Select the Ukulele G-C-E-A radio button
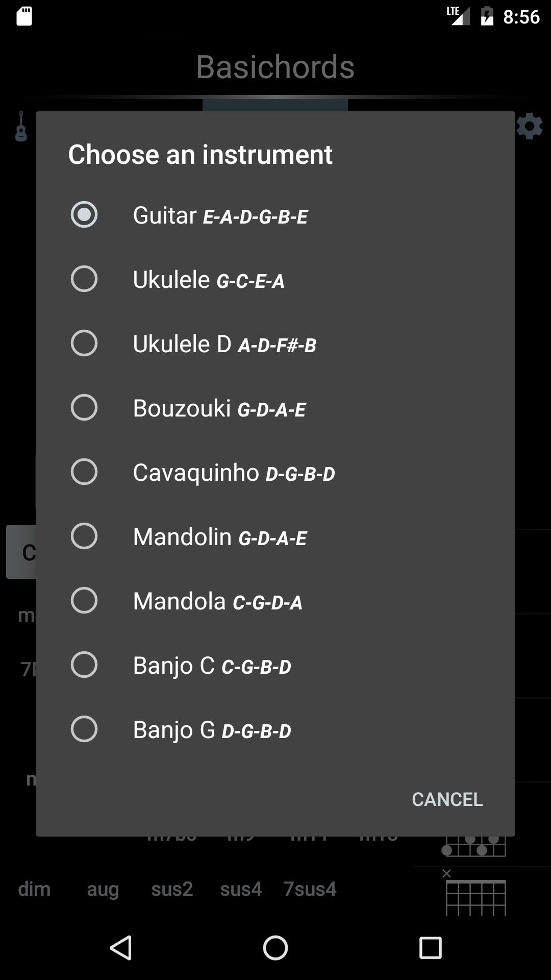This screenshot has height=980, width=551. 85,279
